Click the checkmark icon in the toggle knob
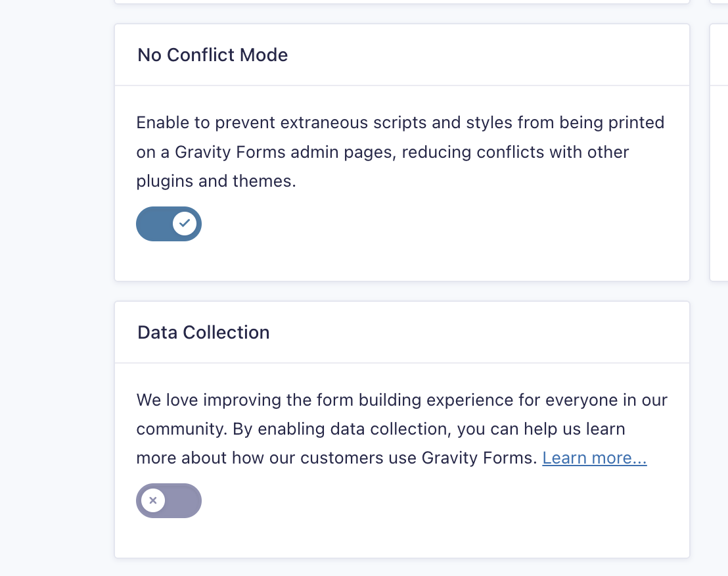 (x=185, y=224)
